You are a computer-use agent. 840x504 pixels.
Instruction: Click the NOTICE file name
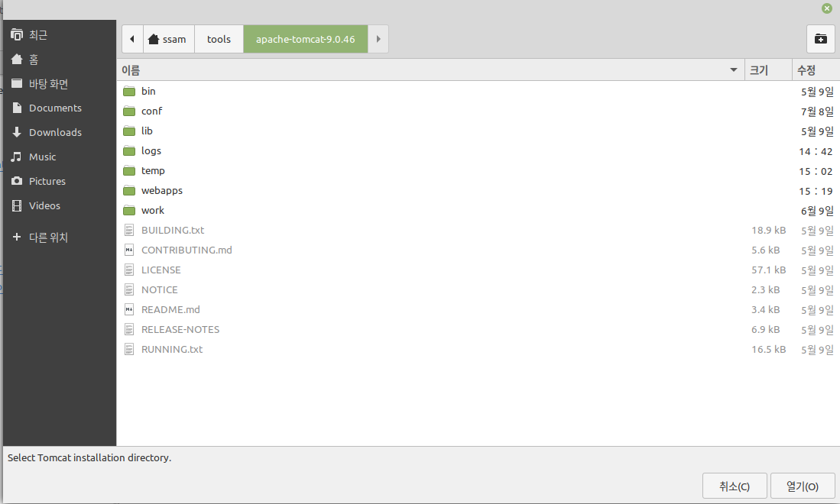[x=160, y=290]
